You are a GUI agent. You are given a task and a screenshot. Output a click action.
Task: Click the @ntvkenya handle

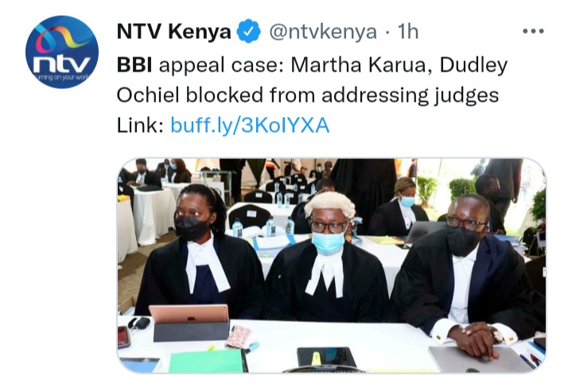click(x=323, y=32)
